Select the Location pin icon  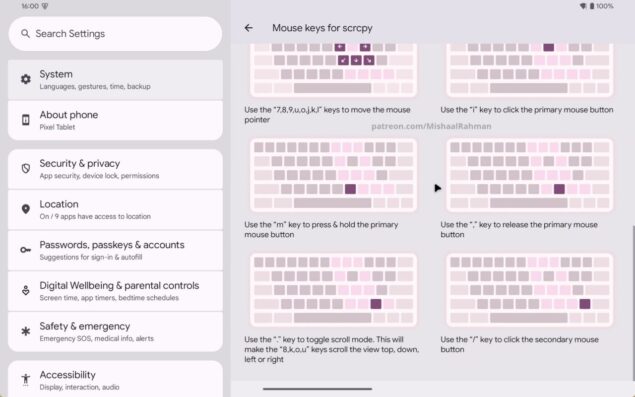[x=26, y=209]
